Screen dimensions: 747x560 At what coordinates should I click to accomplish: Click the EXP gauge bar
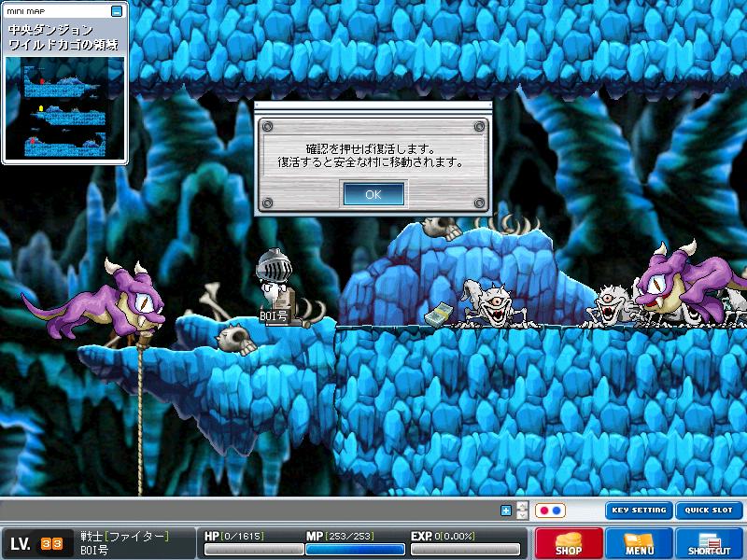click(x=465, y=550)
